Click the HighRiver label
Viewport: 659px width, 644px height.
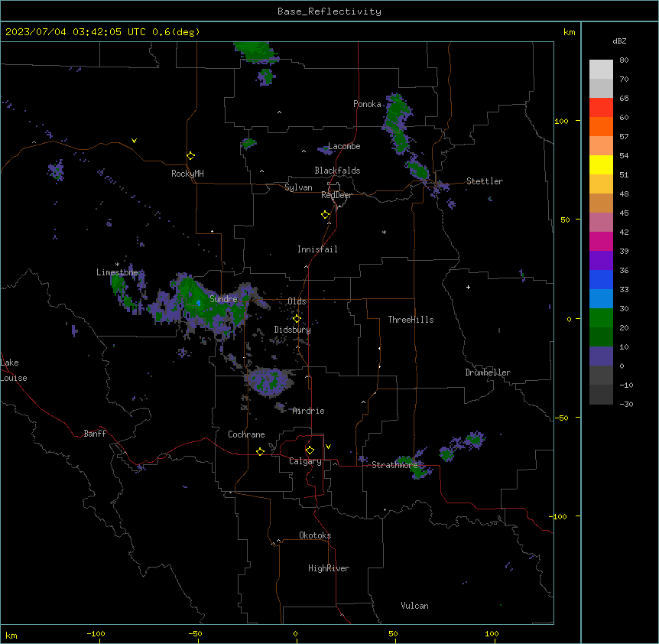tap(329, 568)
